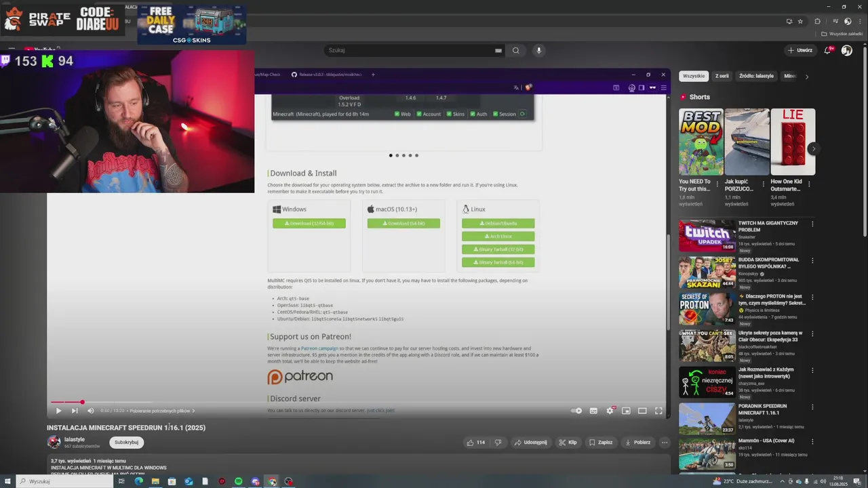Image resolution: width=868 pixels, height=488 pixels.
Task: Click the YouTube search magnifier button
Action: (516, 50)
